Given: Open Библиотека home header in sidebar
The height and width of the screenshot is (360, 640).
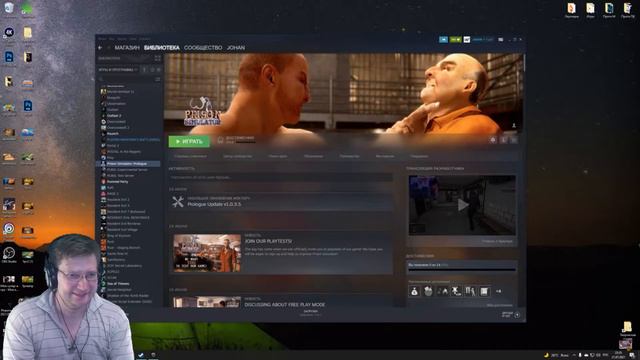Looking at the screenshot, I should tap(109, 58).
